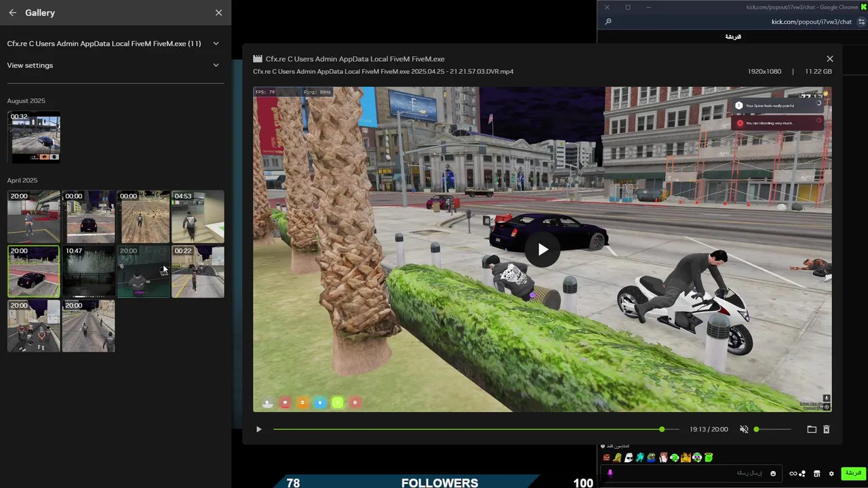The image size is (868, 488).
Task: Open the 00:00 black car rear-view thumbnail
Action: click(88, 217)
